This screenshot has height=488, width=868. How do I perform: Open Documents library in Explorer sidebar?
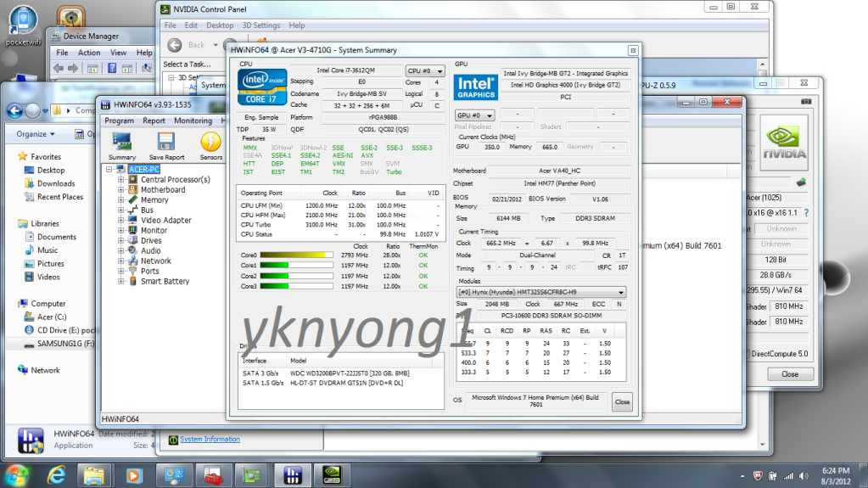pos(57,237)
